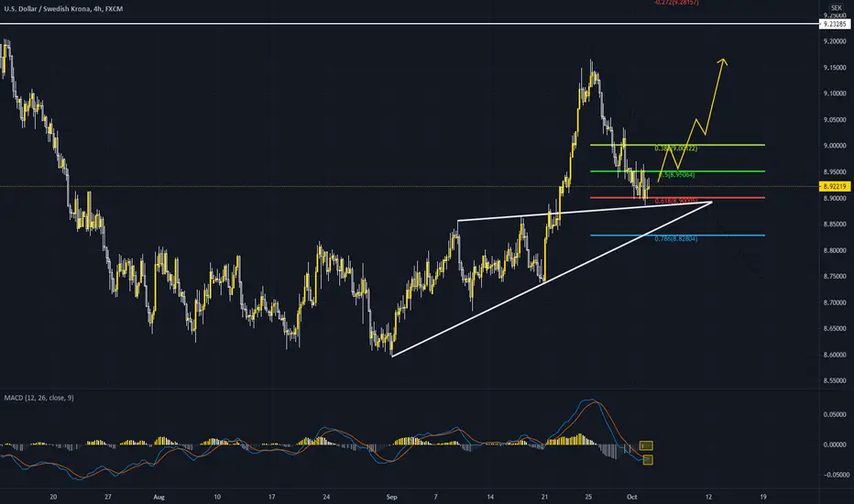The image size is (854, 504).
Task: Click the 9.10000 price axis label
Action: point(835,93)
